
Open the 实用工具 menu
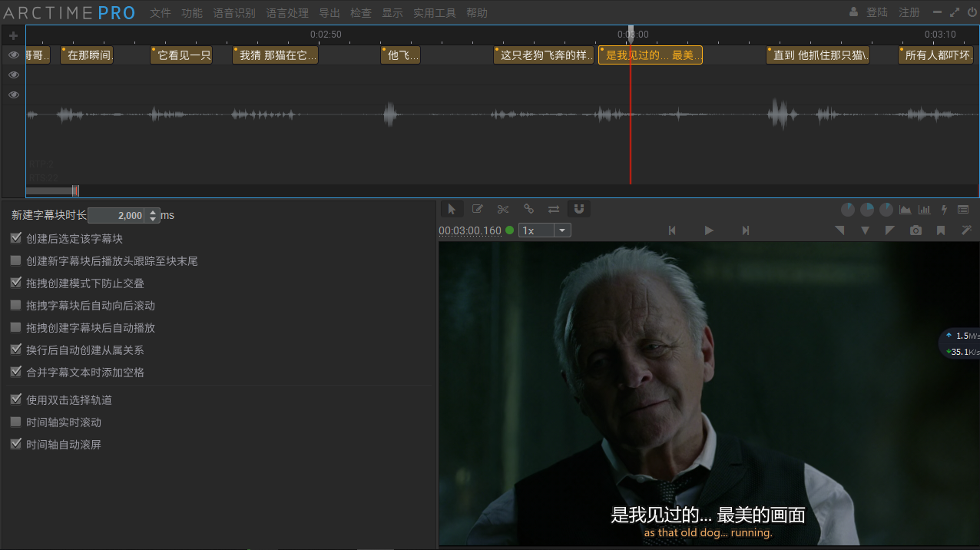coord(435,13)
